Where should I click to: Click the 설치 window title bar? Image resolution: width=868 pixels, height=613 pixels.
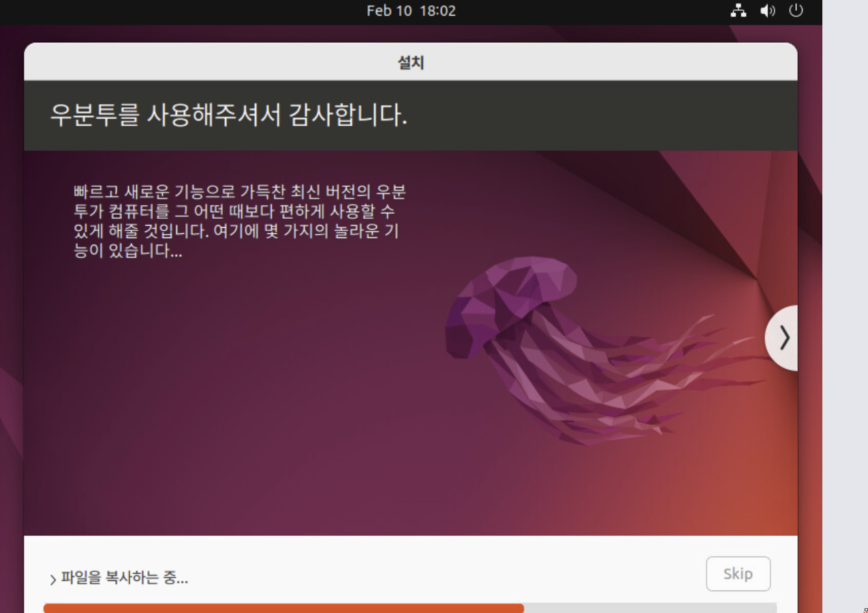[411, 63]
